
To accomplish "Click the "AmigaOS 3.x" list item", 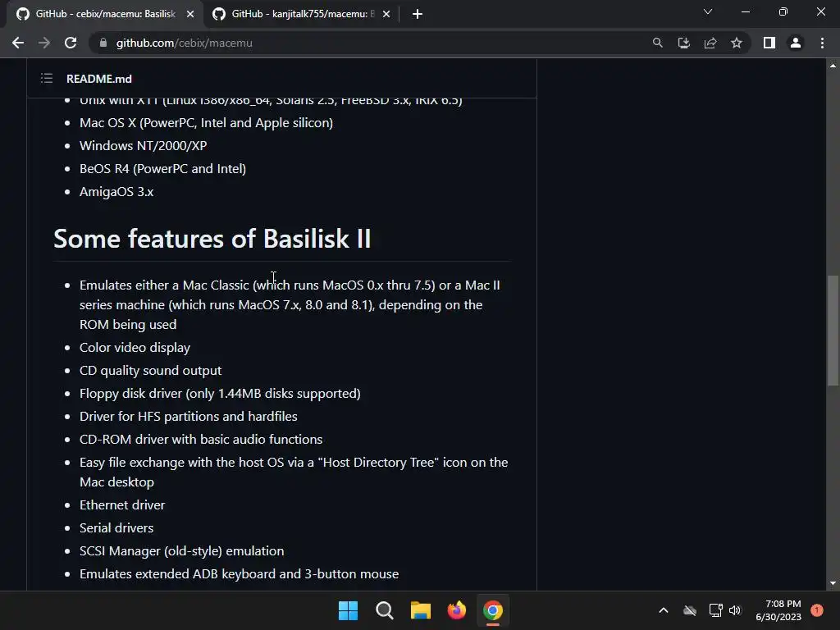I will [116, 192].
